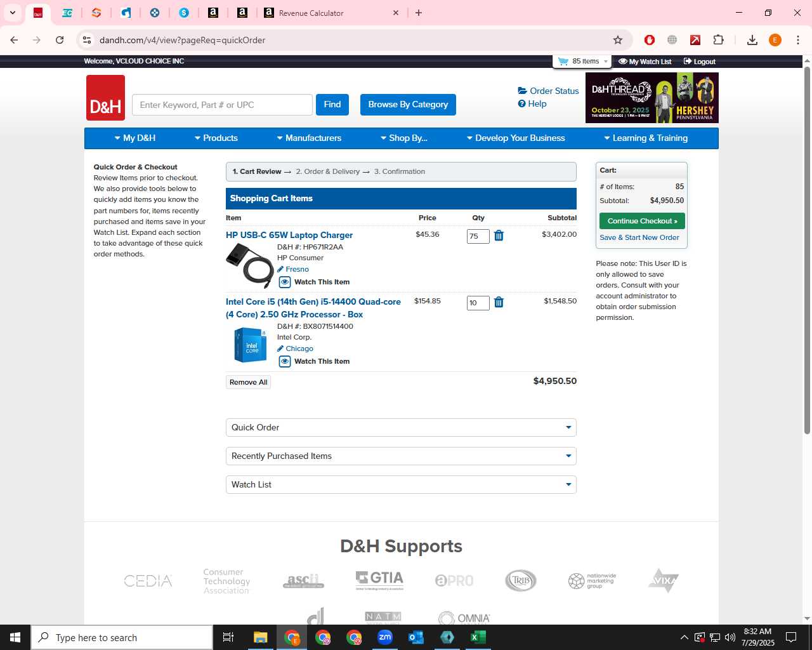Click red arrow extension icon in toolbar
The height and width of the screenshot is (650, 812).
[695, 40]
